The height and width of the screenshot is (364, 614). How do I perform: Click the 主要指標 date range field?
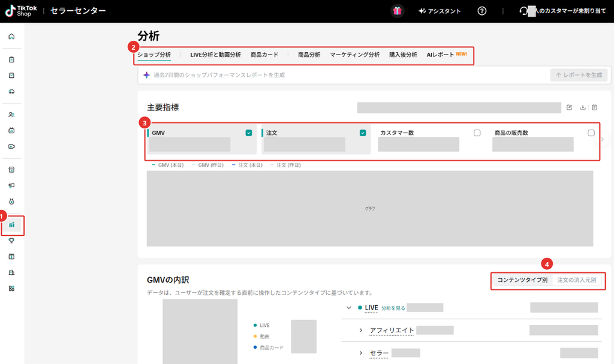[459, 107]
